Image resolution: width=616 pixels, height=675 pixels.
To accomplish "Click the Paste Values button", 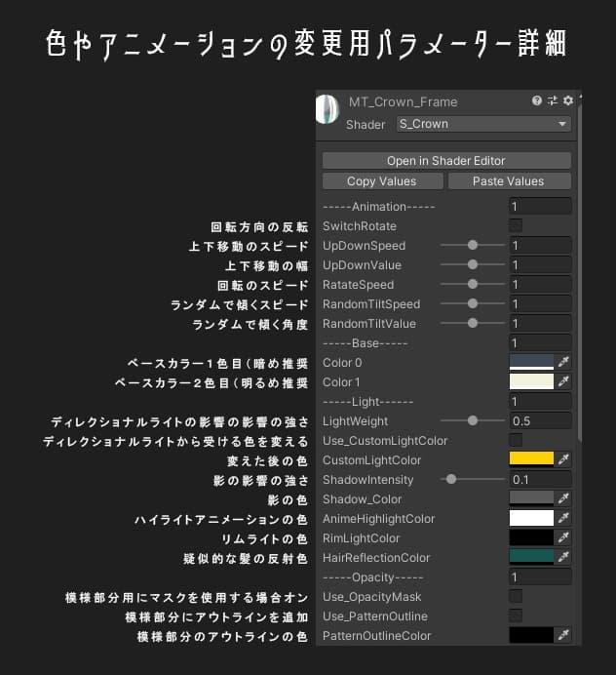I will tap(510, 181).
